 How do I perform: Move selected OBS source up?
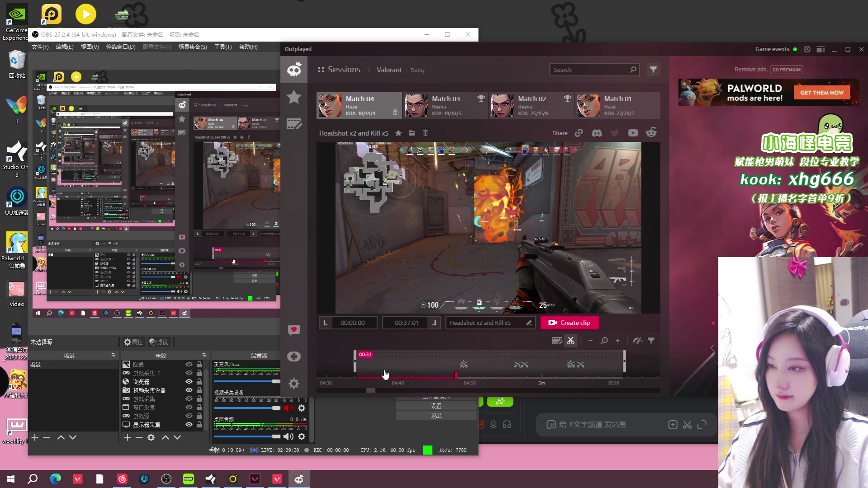(x=165, y=437)
